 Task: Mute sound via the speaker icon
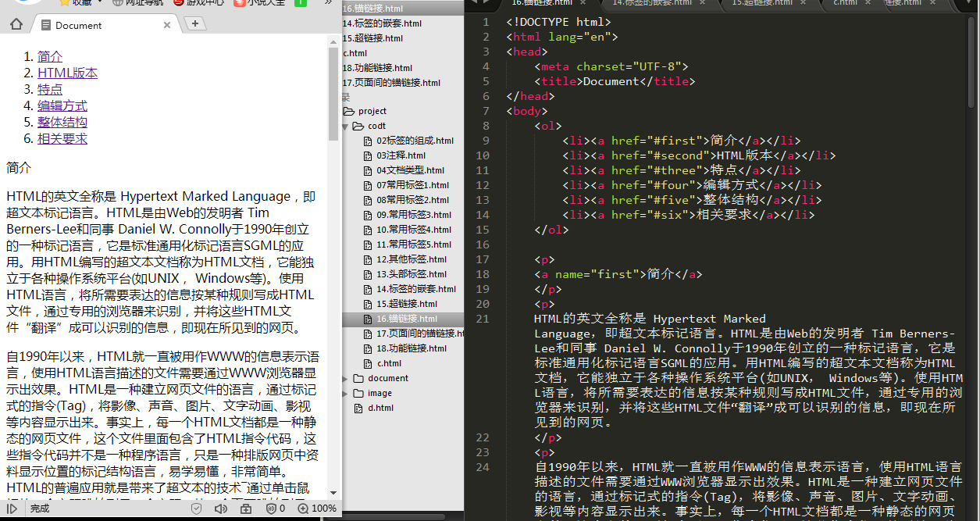(x=221, y=509)
